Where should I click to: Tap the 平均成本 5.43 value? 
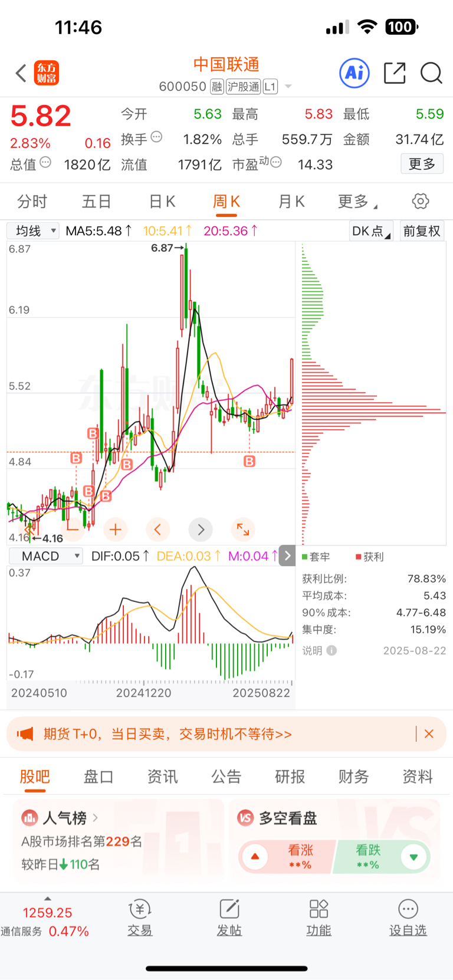435,596
